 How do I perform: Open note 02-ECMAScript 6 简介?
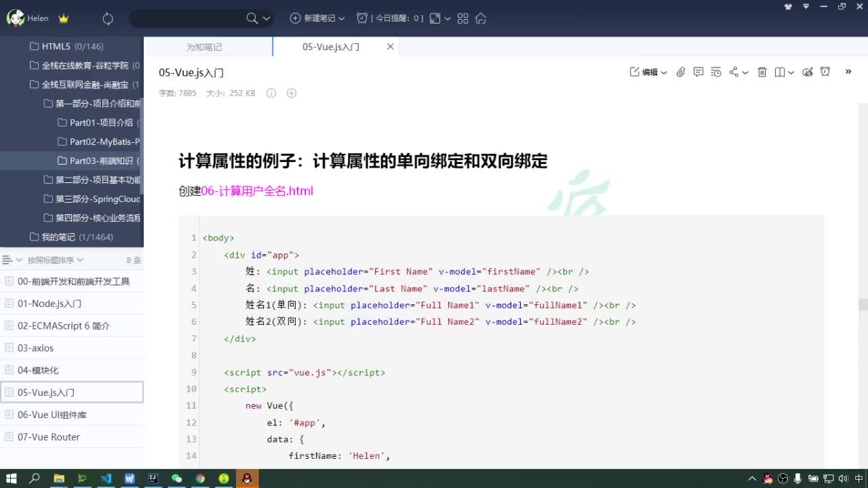tap(72, 326)
